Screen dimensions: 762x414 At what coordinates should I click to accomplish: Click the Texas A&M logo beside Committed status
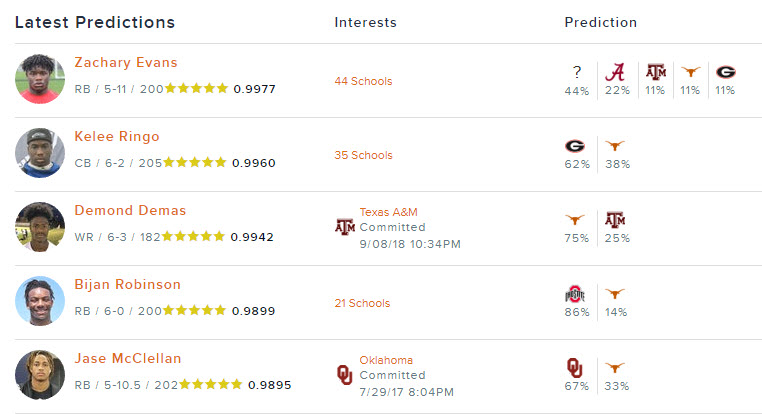pos(345,226)
